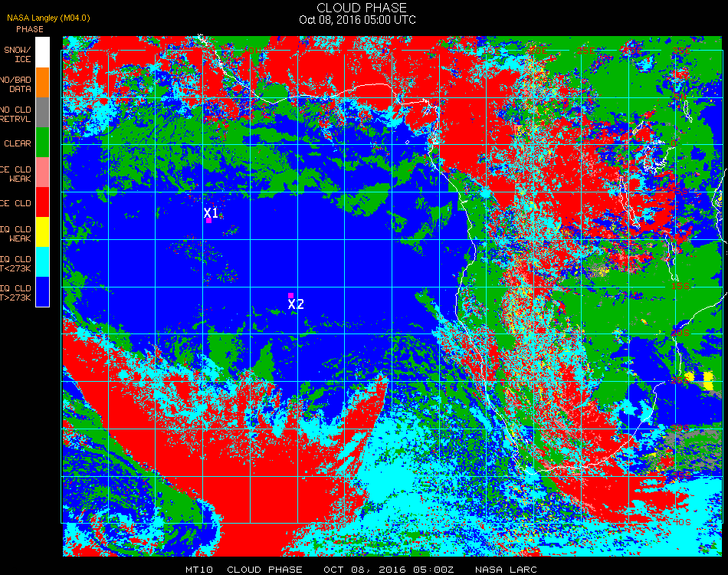Image resolution: width=728 pixels, height=575 pixels.
Task: Click the PHASE legend heading
Action: click(30, 29)
